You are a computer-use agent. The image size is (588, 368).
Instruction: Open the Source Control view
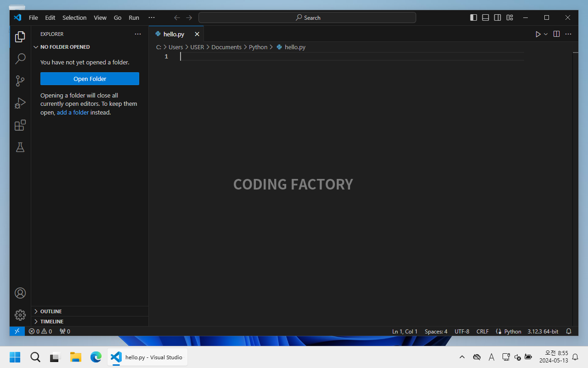coord(20,81)
